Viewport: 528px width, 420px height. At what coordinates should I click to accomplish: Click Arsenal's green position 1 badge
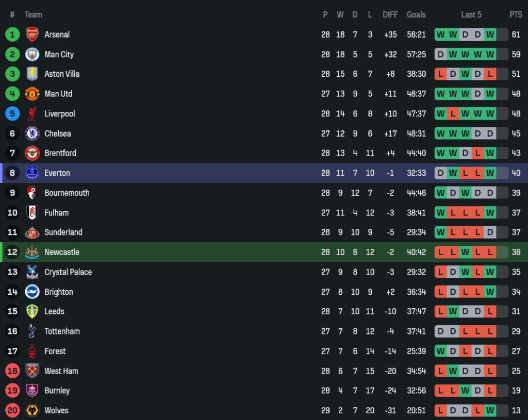12,35
